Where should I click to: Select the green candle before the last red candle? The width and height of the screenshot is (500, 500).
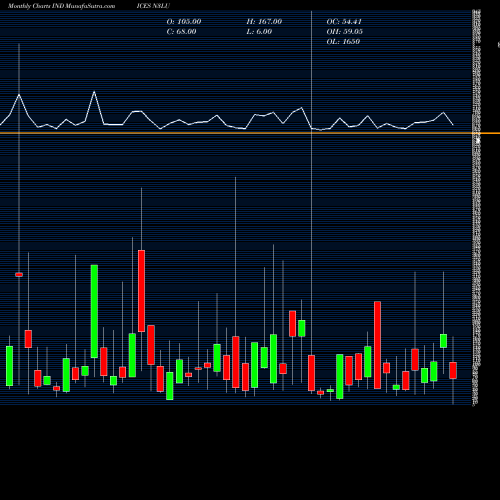(x=443, y=341)
